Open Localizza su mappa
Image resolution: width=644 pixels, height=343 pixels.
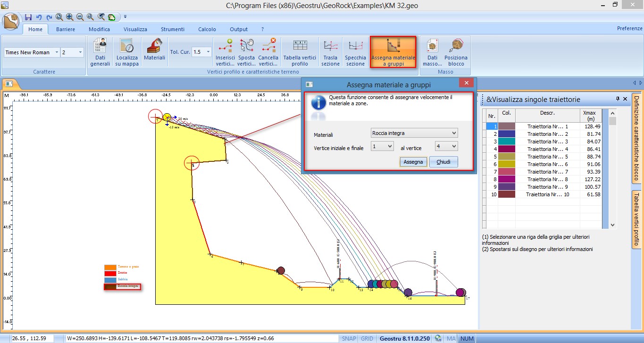127,52
